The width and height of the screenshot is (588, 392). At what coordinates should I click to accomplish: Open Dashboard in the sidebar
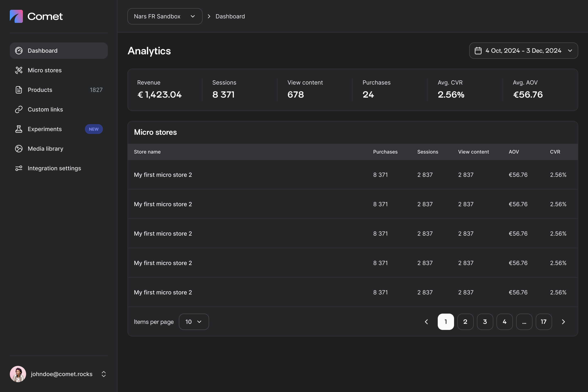point(59,51)
